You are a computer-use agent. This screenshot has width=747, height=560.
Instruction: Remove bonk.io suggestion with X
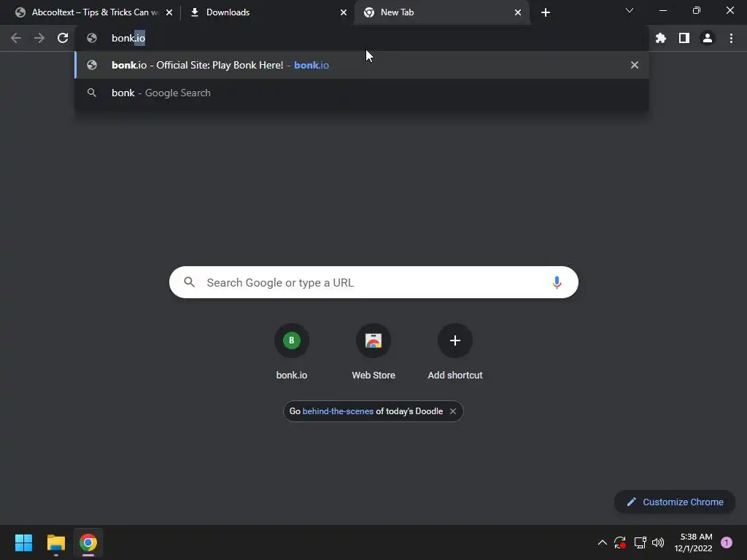click(x=635, y=65)
